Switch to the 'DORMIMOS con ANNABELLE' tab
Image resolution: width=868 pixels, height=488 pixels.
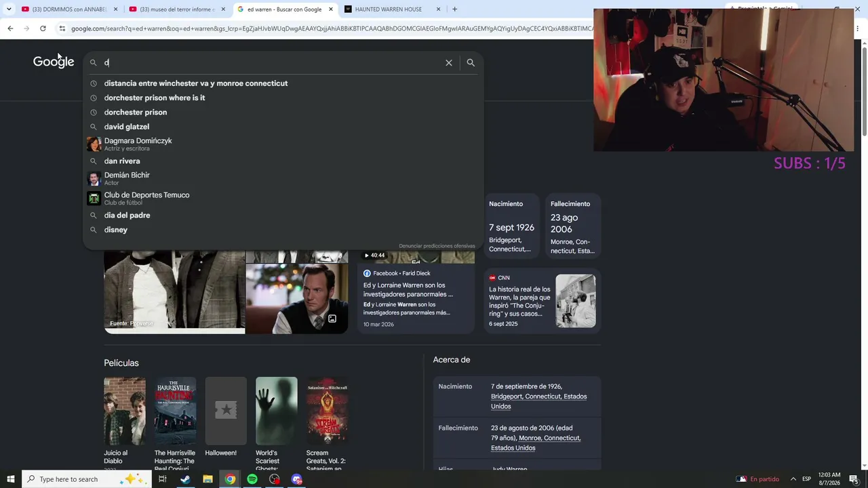click(x=70, y=9)
